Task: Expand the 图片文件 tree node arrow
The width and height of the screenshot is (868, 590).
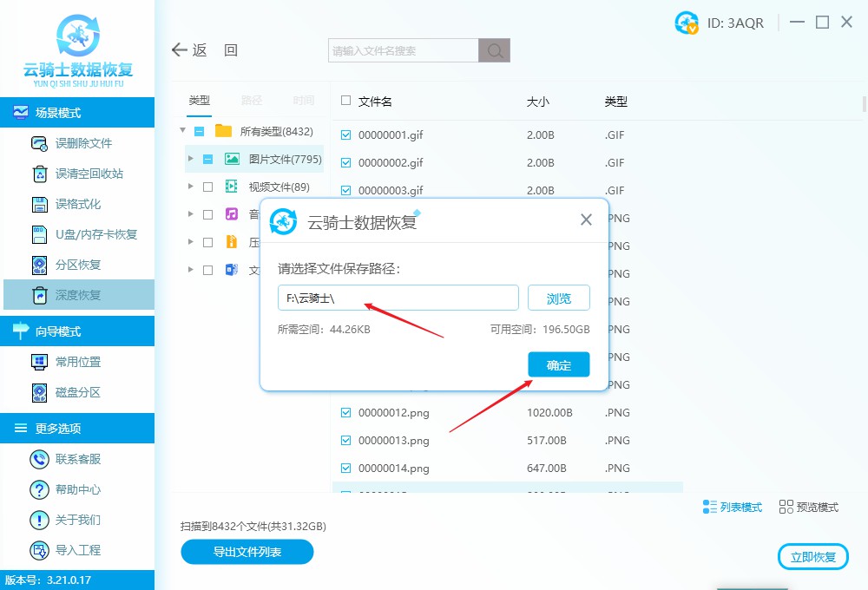Action: [190, 158]
